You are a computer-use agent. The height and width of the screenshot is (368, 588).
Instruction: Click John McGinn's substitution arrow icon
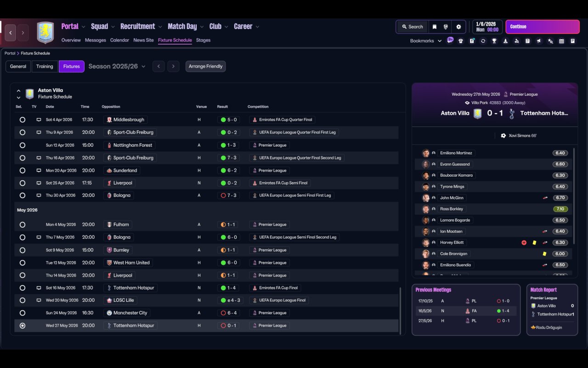point(545,198)
